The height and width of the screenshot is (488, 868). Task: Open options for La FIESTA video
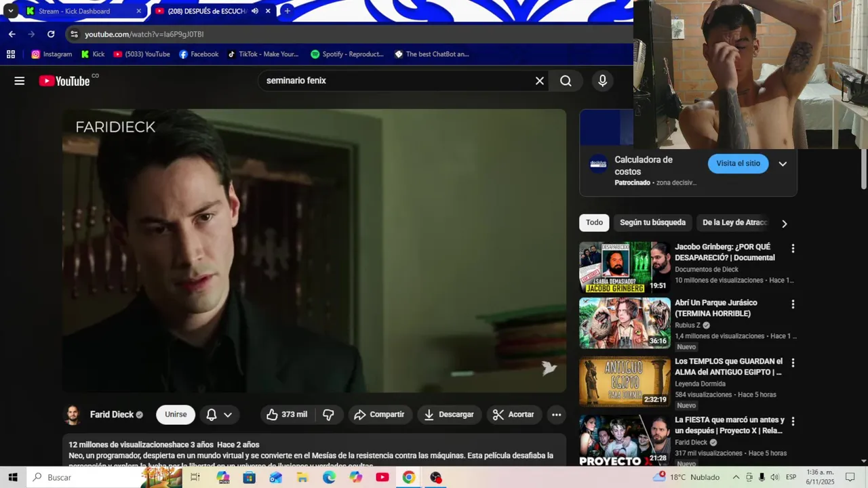[793, 421]
